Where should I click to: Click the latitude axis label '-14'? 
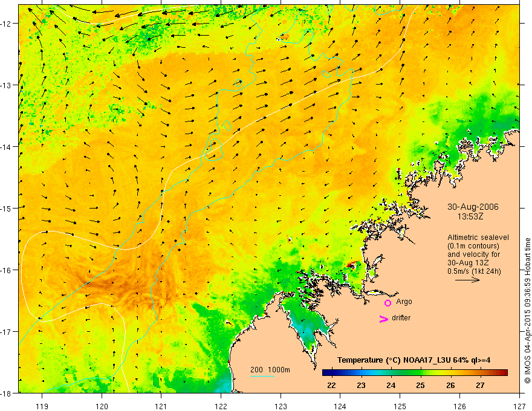click(x=7, y=146)
